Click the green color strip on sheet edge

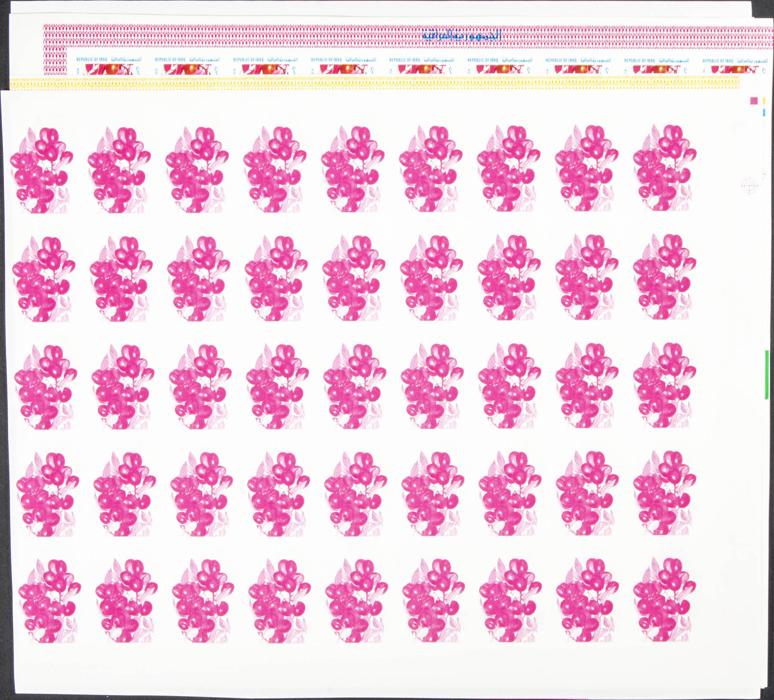click(767, 375)
